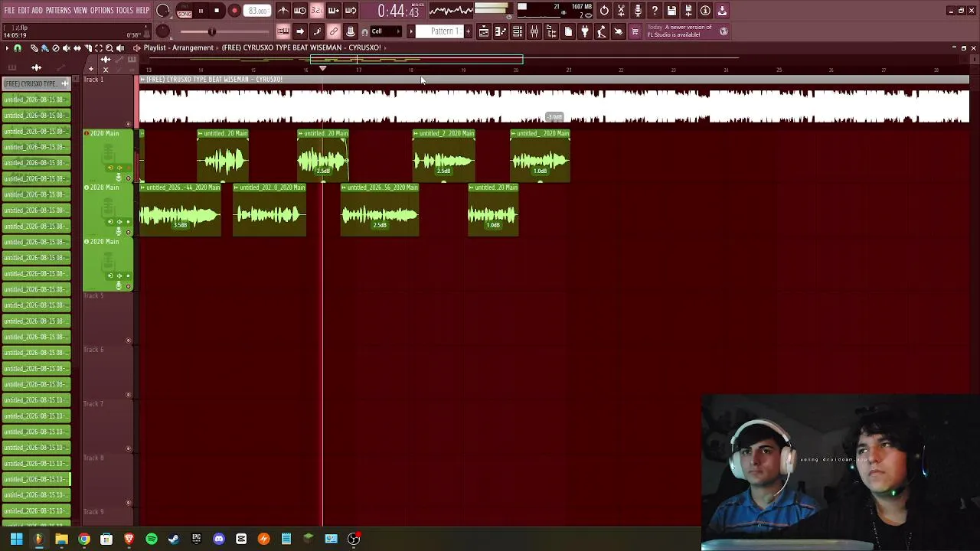Toggle Pat/Song mode switch
Screen dimensions: 980x551
point(184,11)
